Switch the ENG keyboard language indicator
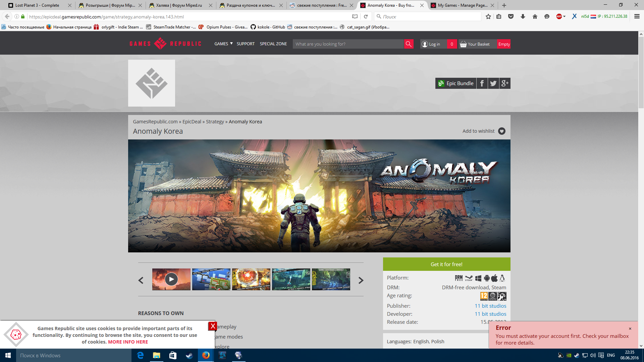644x362 pixels. (611, 355)
